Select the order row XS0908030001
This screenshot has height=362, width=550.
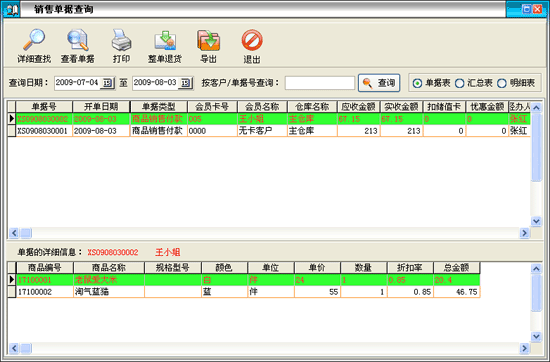click(x=269, y=131)
